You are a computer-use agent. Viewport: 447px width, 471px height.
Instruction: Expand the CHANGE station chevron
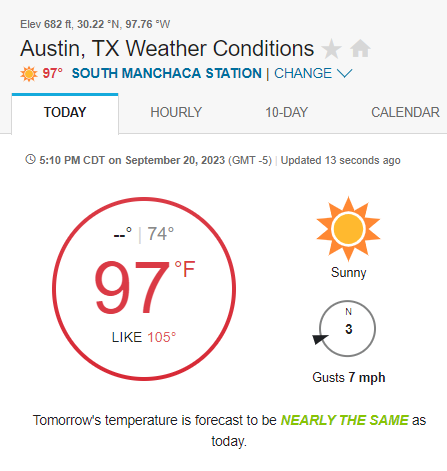pos(344,73)
